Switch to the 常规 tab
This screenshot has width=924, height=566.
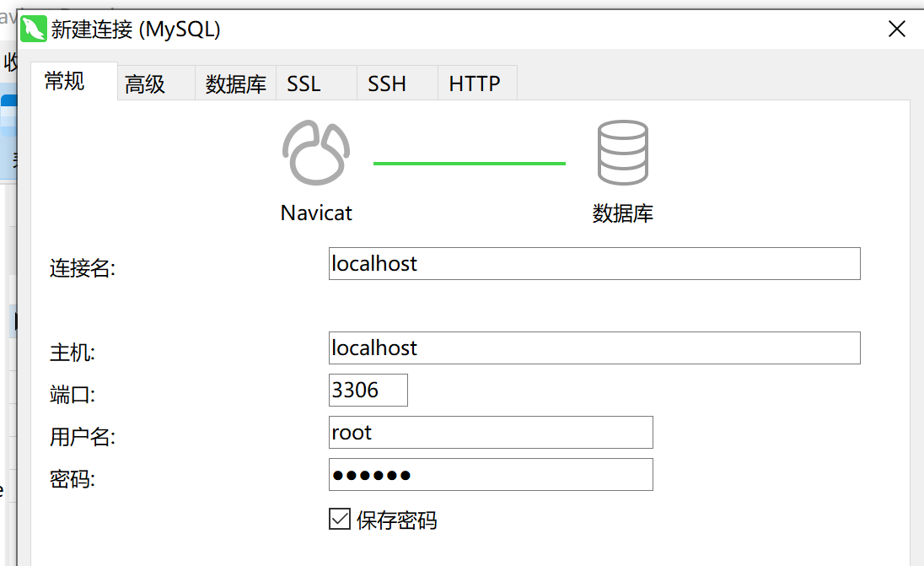click(x=65, y=82)
